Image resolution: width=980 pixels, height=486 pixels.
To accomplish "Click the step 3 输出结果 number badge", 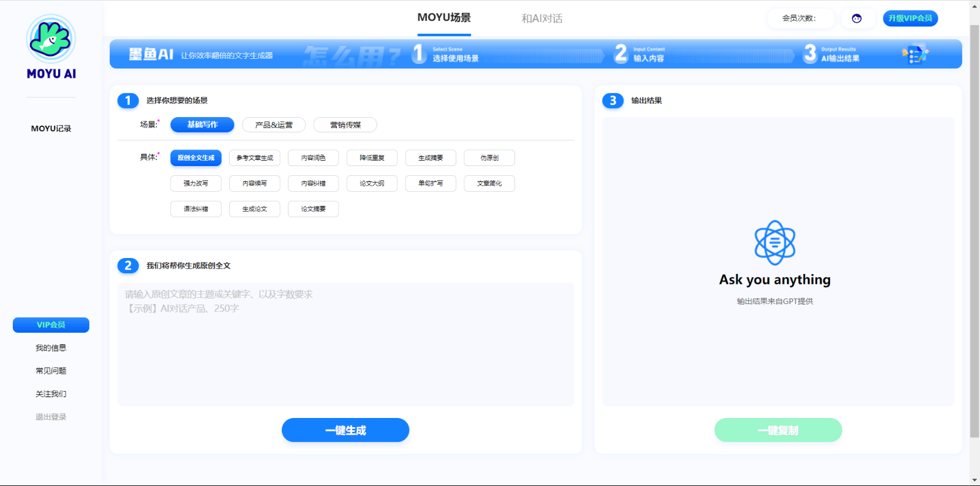I will click(x=612, y=101).
